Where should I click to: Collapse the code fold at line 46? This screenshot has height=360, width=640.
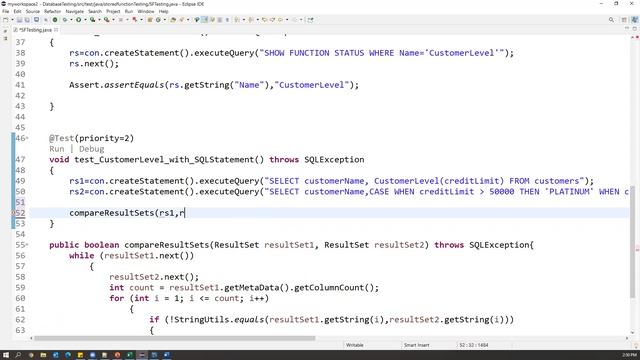point(27,138)
